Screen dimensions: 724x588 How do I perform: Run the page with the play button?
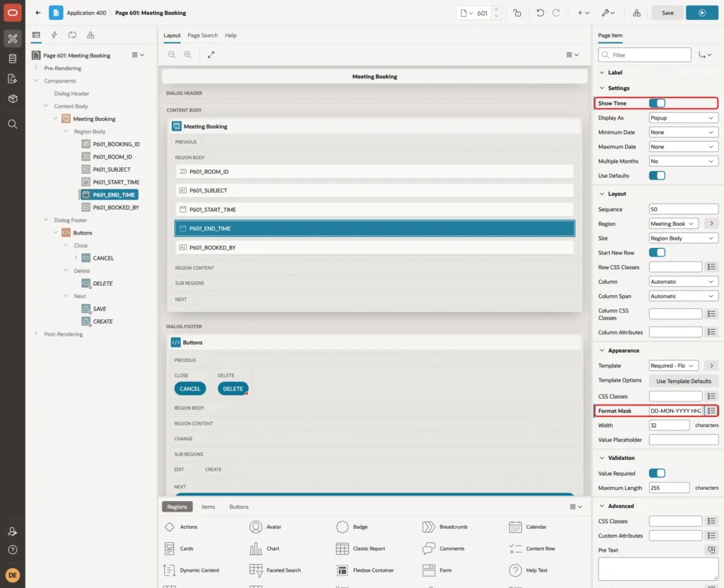[x=702, y=13]
